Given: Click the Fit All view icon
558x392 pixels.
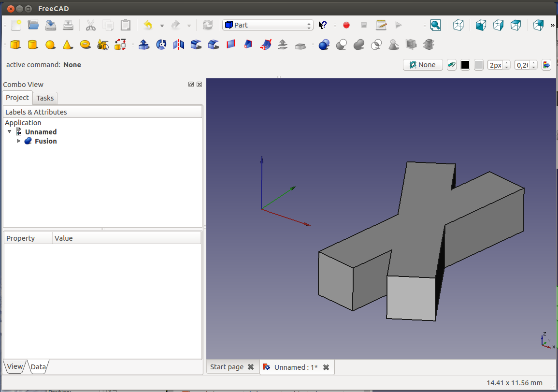Looking at the screenshot, I should click(436, 25).
